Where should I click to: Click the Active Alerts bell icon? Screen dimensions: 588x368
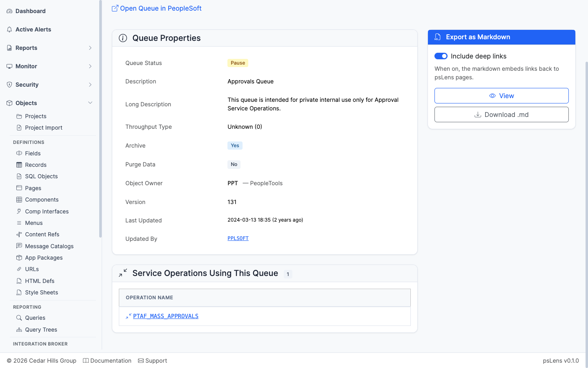pyautogui.click(x=9, y=29)
